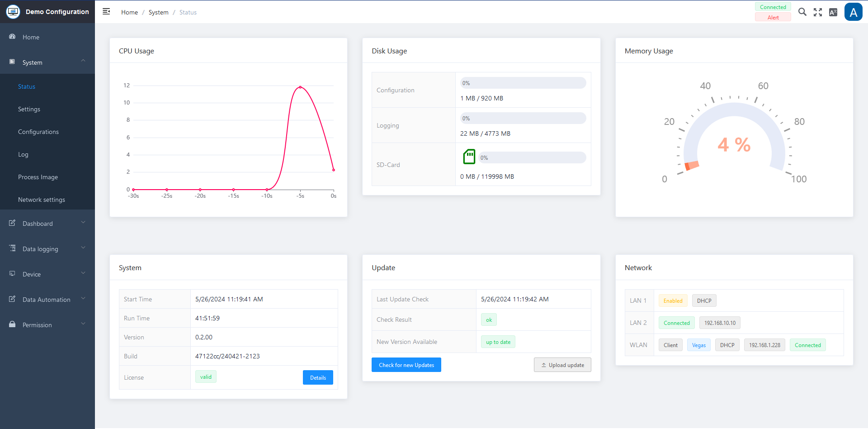Click the sidebar collapse hamburger icon
This screenshot has height=429, width=868.
coord(106,12)
